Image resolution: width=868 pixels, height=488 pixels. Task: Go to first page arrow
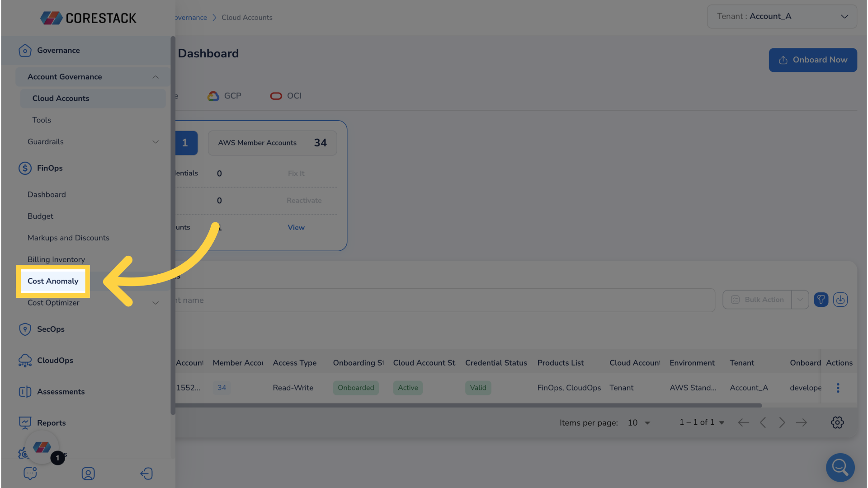coord(743,422)
